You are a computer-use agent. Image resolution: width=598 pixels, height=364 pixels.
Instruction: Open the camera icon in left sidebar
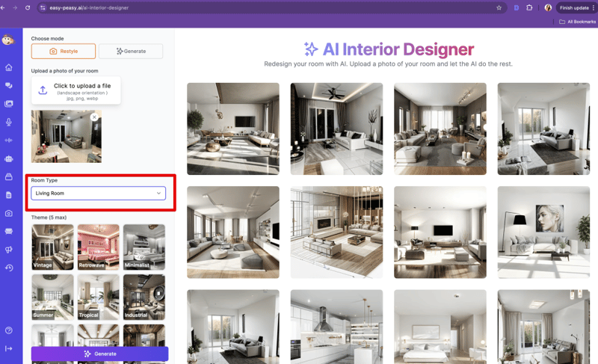pyautogui.click(x=9, y=213)
